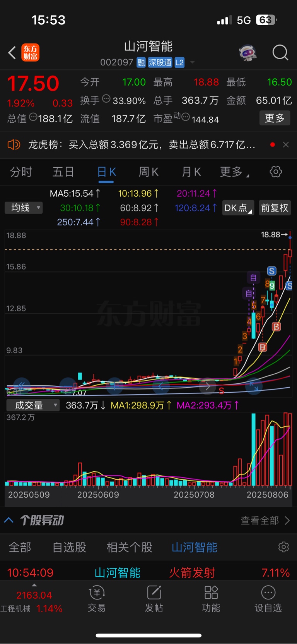Expand the 更多 chart period menu
Viewport: 297px width, 644px height.
[x=234, y=172]
